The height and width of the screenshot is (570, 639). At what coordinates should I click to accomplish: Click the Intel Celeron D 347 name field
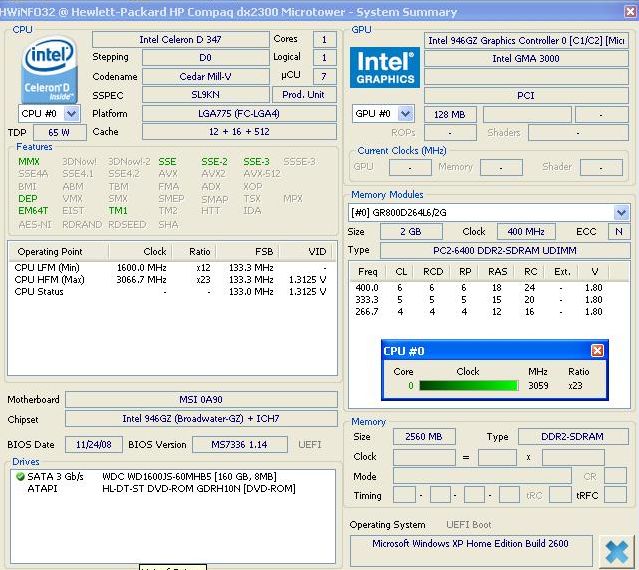(x=181, y=40)
